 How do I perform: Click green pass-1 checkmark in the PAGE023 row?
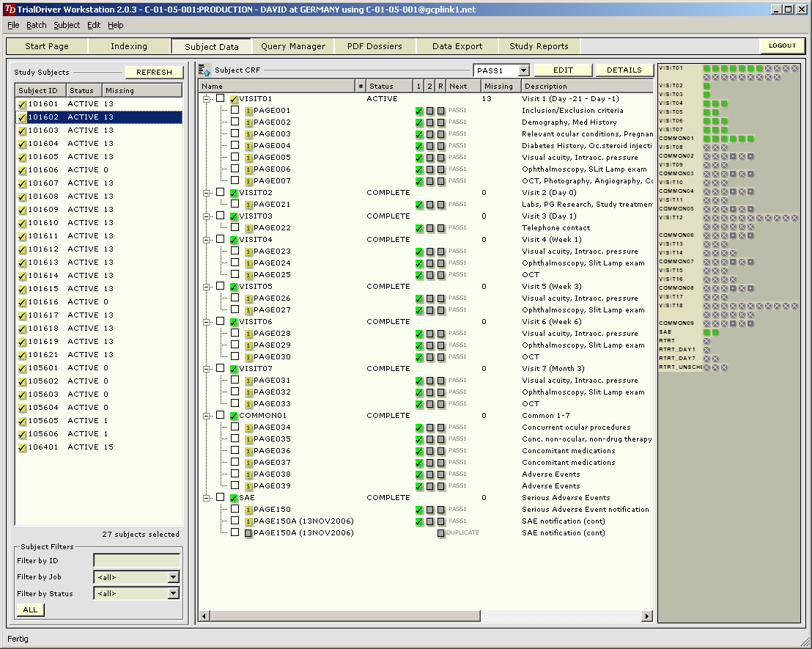coord(419,252)
